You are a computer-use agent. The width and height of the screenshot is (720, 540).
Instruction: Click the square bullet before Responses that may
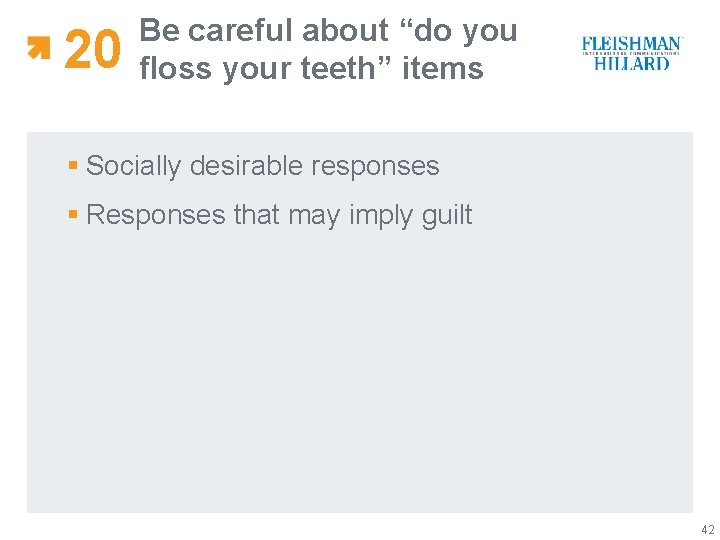tap(74, 213)
